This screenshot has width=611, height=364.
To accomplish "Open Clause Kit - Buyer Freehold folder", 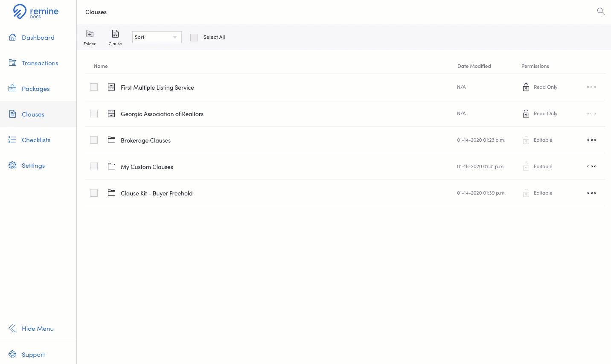I will (x=157, y=193).
